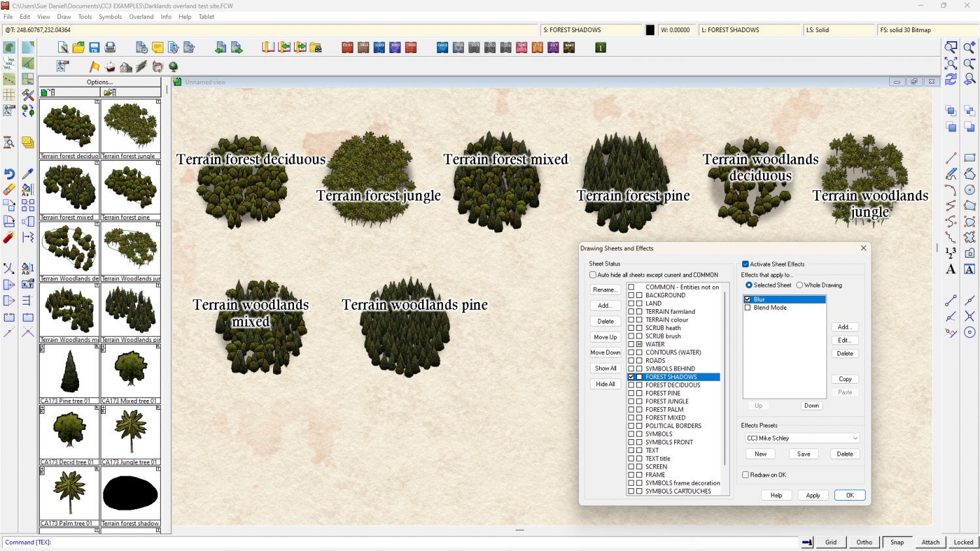Toggle Grid in the status bar

point(831,543)
